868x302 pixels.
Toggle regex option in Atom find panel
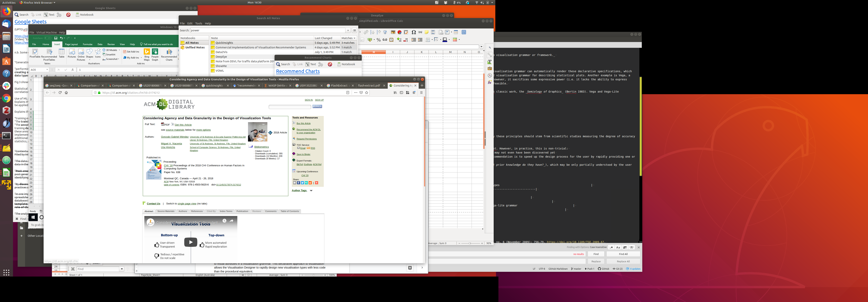coord(611,247)
